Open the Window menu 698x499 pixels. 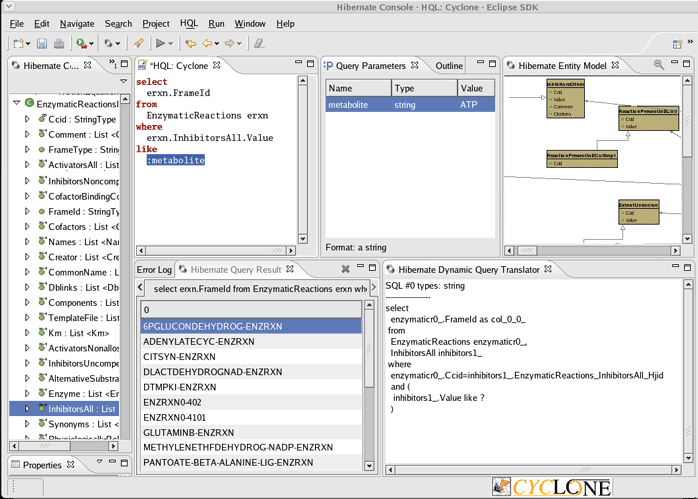250,24
